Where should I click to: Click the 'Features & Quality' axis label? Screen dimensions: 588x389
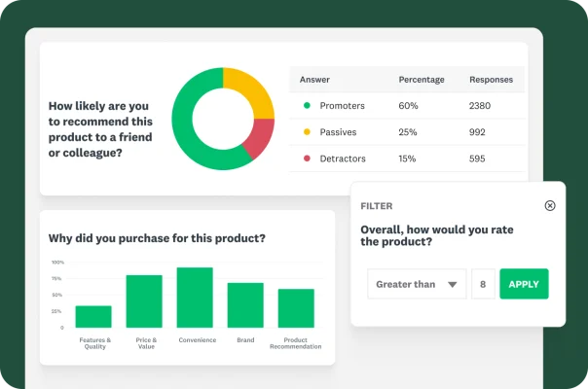94,343
